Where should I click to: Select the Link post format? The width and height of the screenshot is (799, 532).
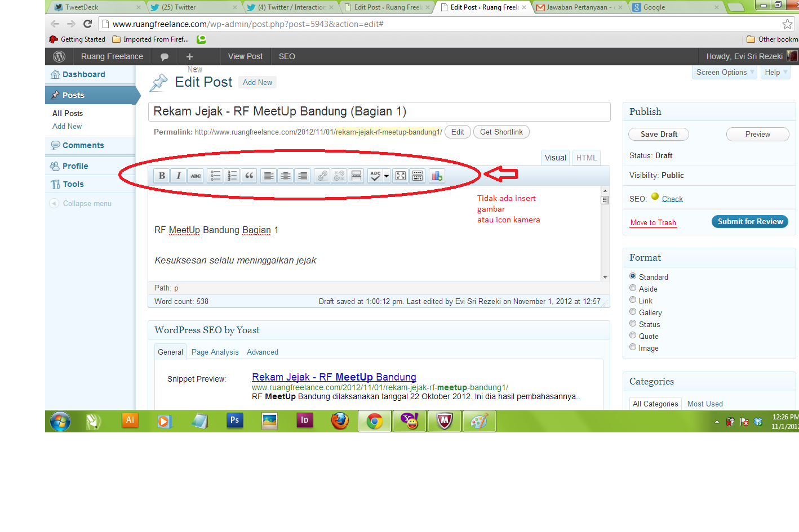[x=633, y=299]
